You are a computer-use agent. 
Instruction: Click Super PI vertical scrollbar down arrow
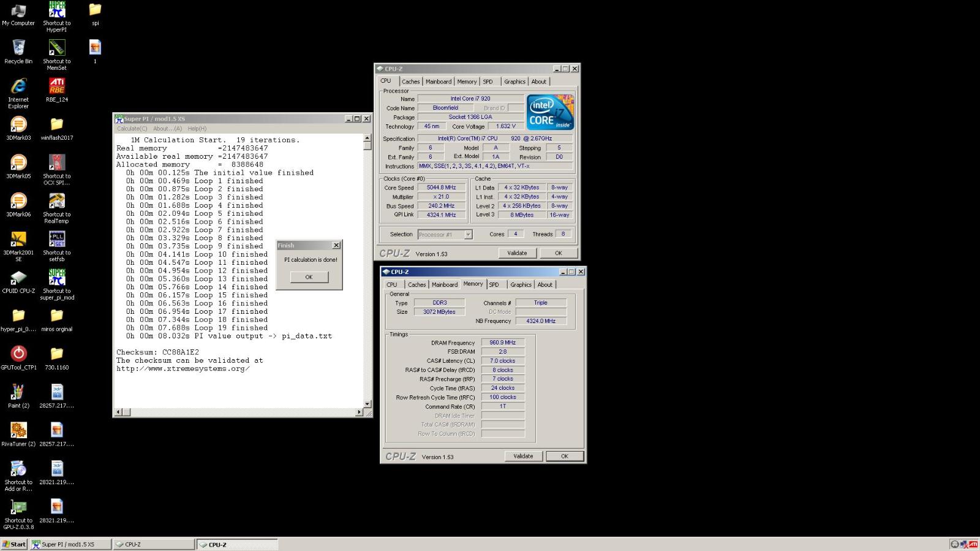pyautogui.click(x=367, y=404)
